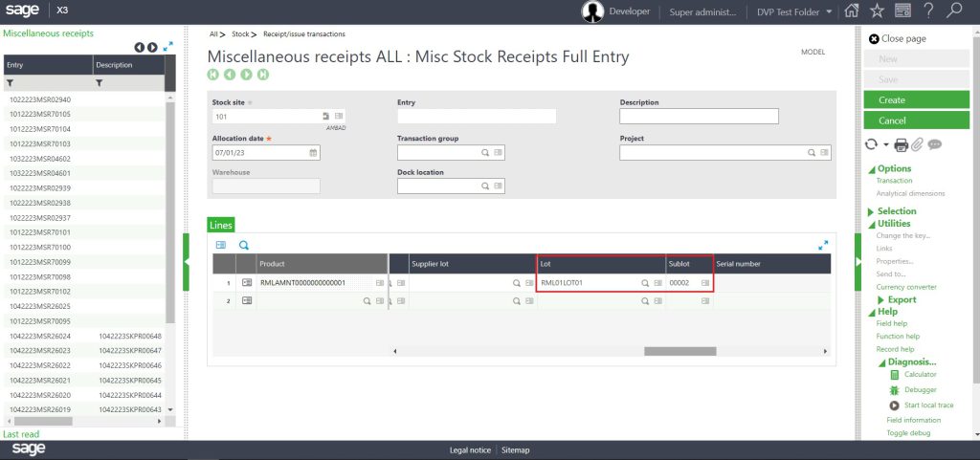Screen dimensions: 980x460
Task: Click the search magnifier in top bar
Action: pyautogui.click(x=954, y=11)
